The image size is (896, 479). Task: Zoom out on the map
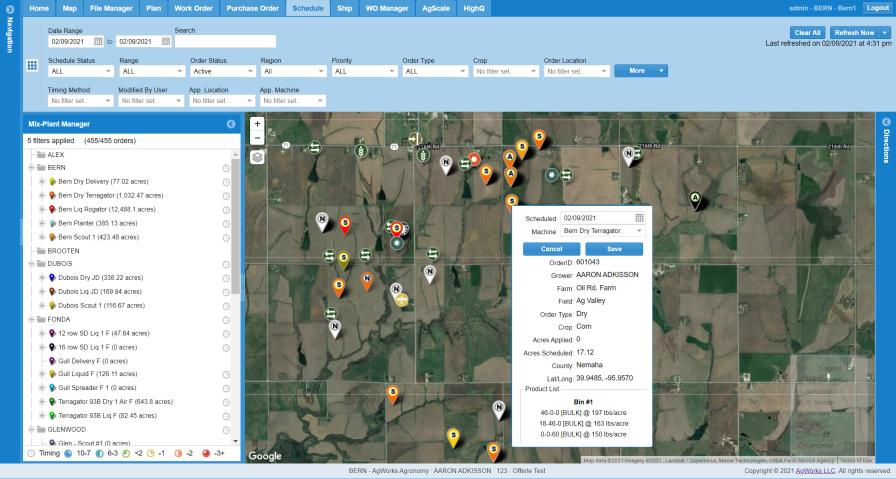[x=257, y=138]
